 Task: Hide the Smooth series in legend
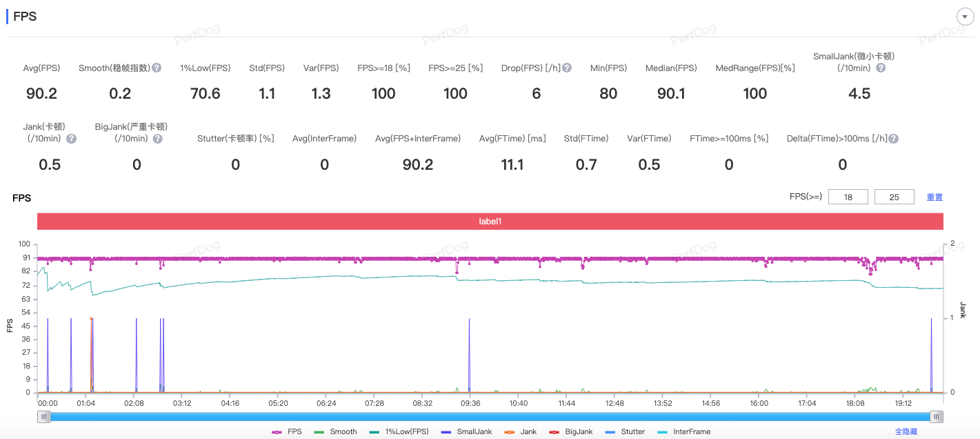pyautogui.click(x=335, y=431)
